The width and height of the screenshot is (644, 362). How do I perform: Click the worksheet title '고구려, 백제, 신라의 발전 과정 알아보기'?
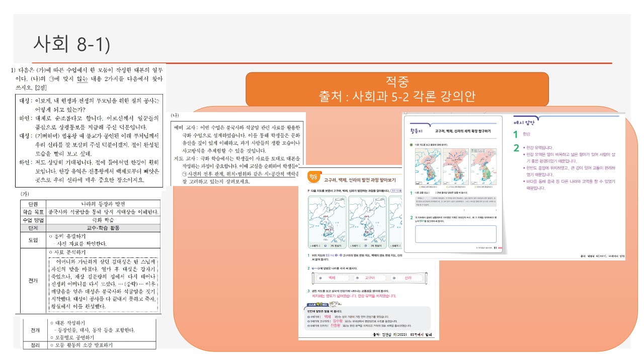coord(360,179)
